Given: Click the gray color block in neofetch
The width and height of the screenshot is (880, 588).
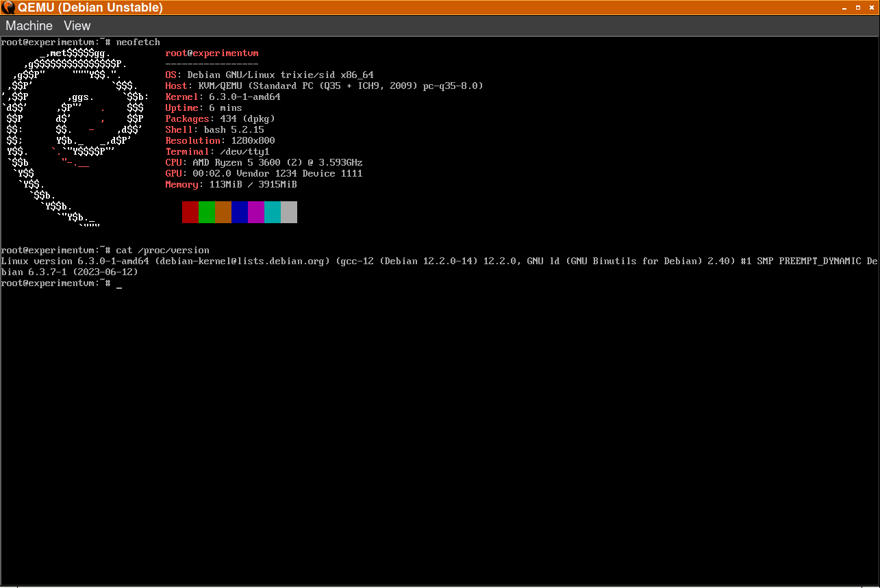Looking at the screenshot, I should point(289,212).
